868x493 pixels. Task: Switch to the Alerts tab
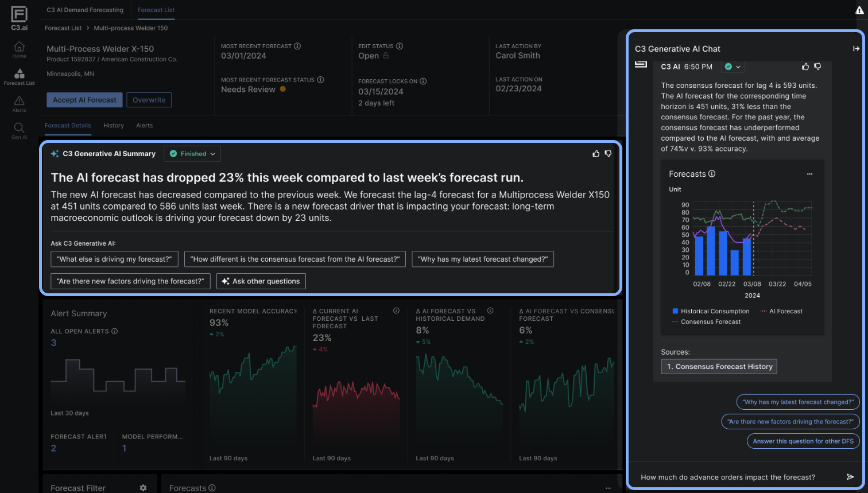(144, 125)
